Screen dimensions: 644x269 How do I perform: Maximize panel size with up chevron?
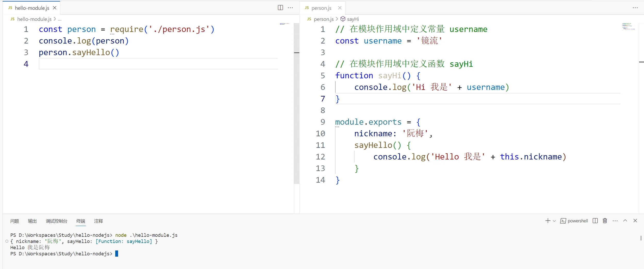pyautogui.click(x=625, y=221)
